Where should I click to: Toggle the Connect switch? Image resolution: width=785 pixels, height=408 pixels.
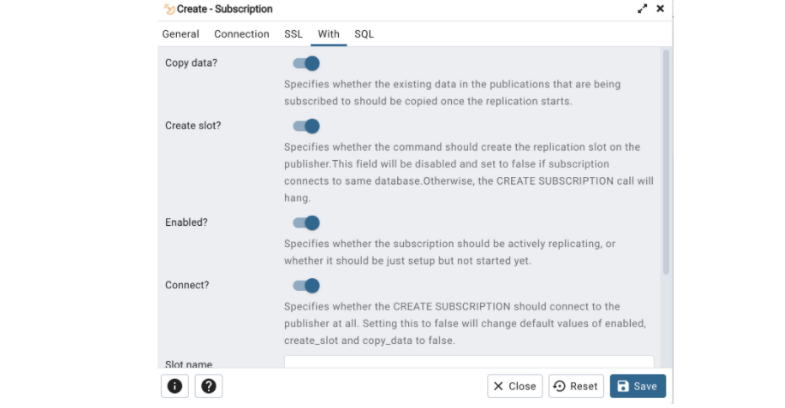coord(306,286)
